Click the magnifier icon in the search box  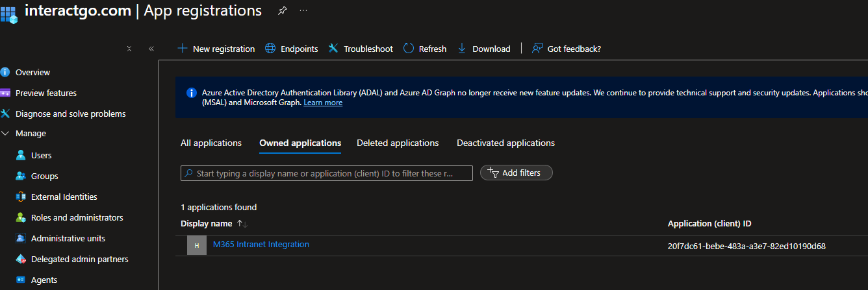[x=188, y=174]
